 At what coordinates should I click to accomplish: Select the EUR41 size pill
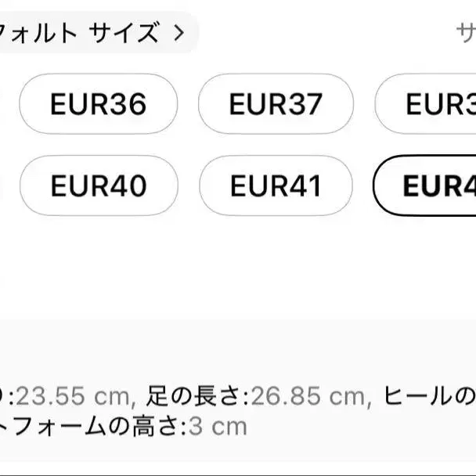pos(276,186)
